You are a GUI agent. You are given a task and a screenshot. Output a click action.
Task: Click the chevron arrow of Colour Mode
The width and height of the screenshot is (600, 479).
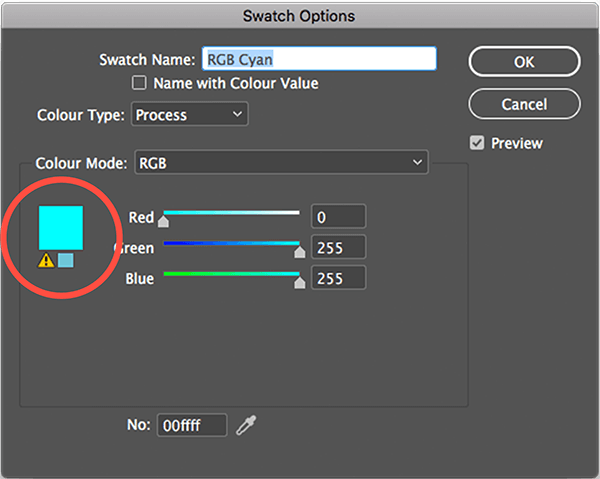[x=417, y=163]
